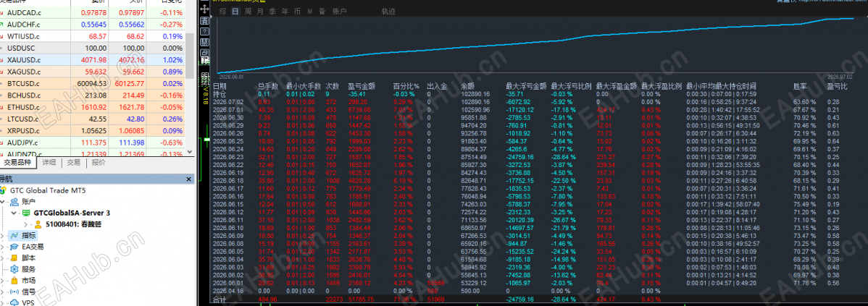
Task: Select the BTCUSD.c symbol row
Action: pos(93,83)
